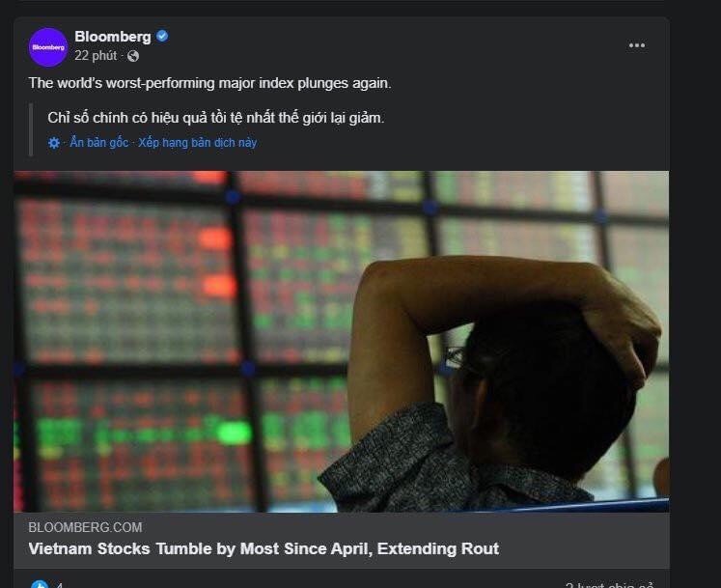Click the '22 phút' timestamp link
Viewport: 721px width, 588px height.
click(97, 56)
